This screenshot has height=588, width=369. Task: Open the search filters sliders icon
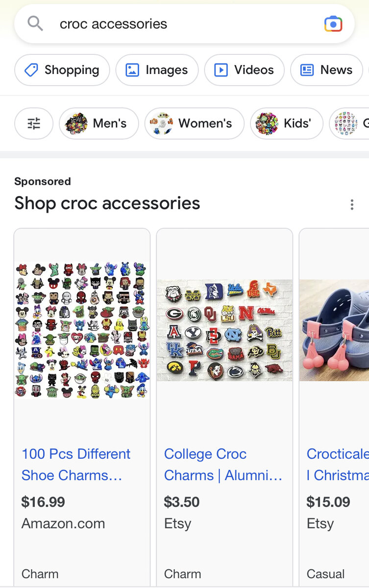[34, 123]
